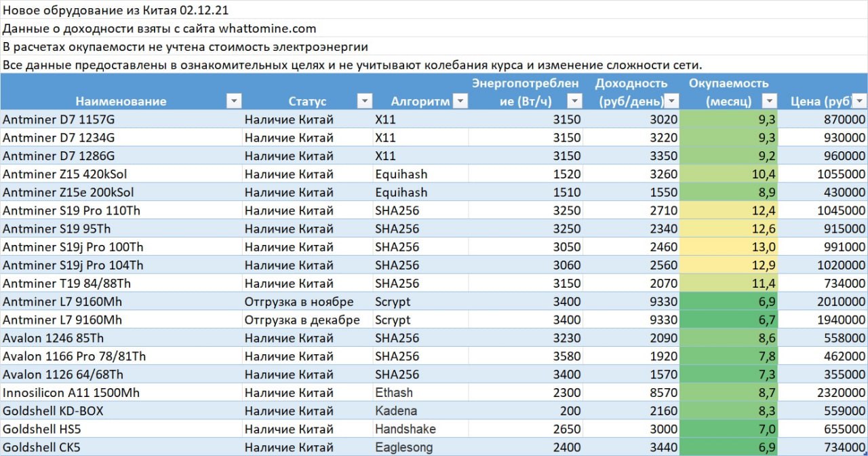This screenshot has width=868, height=456.
Task: Select algorithm cell 'Kadena'
Action: pos(421,411)
